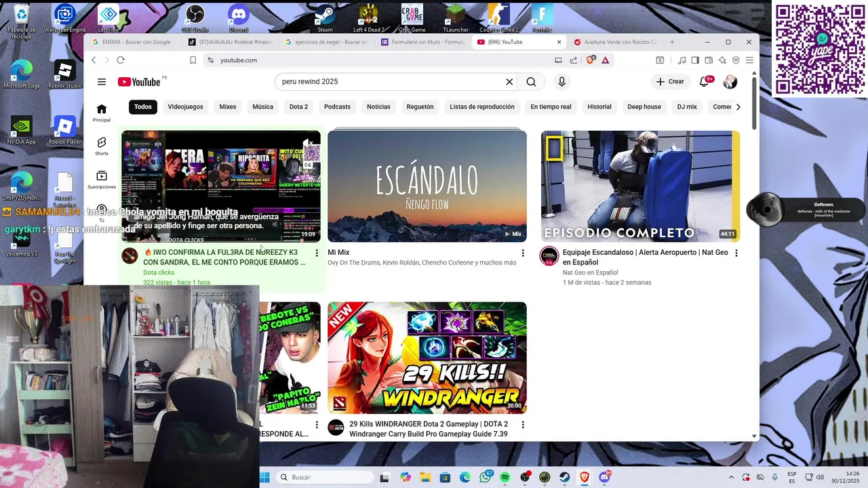The width and height of the screenshot is (868, 488).
Task: Select the En tiempo real chip
Action: (x=551, y=107)
